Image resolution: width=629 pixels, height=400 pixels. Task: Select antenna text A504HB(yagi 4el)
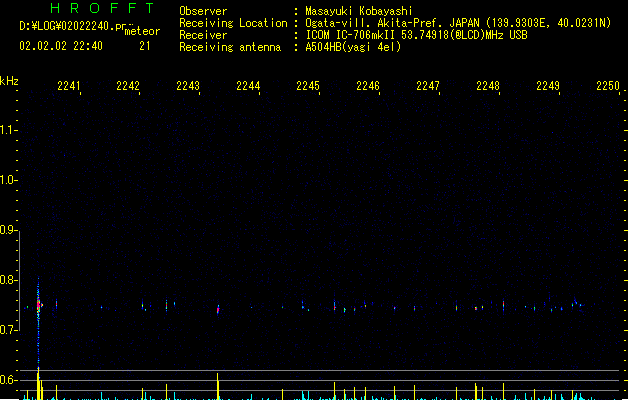pos(353,47)
